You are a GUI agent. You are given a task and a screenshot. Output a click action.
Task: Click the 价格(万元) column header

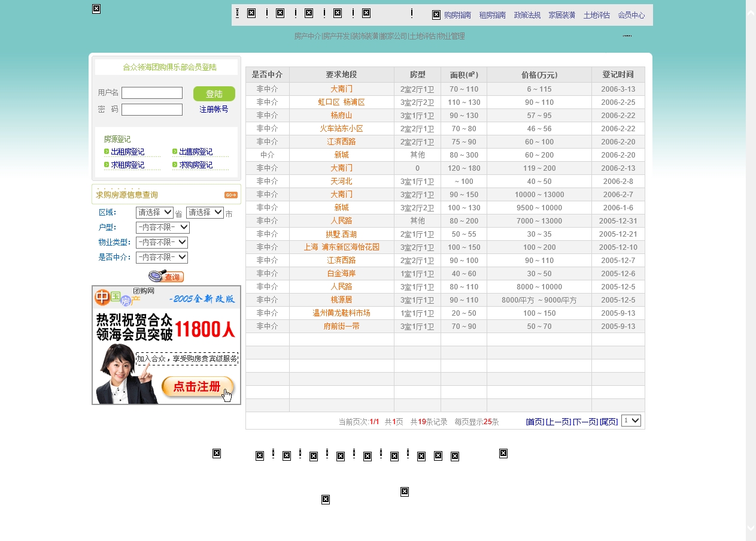pos(539,75)
